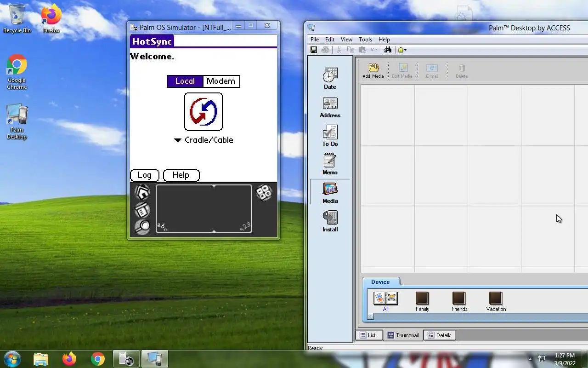588x368 pixels.
Task: Open the Install view in sidebar
Action: [x=330, y=221]
